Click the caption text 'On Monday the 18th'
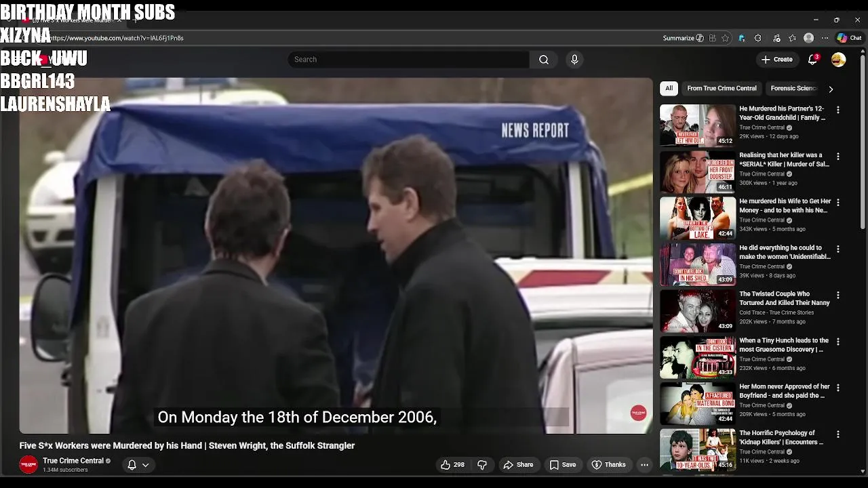 pos(297,418)
